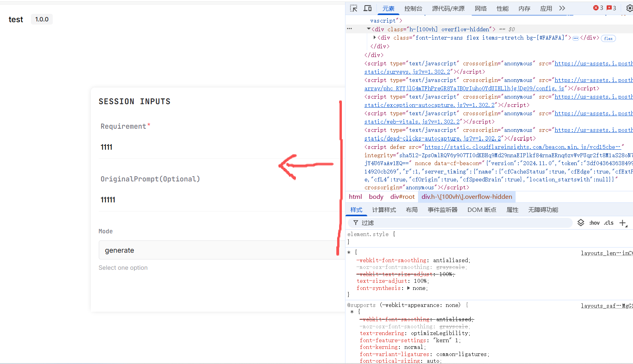This screenshot has height=364, width=633.
Task: Show more DevTools tabs via double chevron
Action: [562, 8]
